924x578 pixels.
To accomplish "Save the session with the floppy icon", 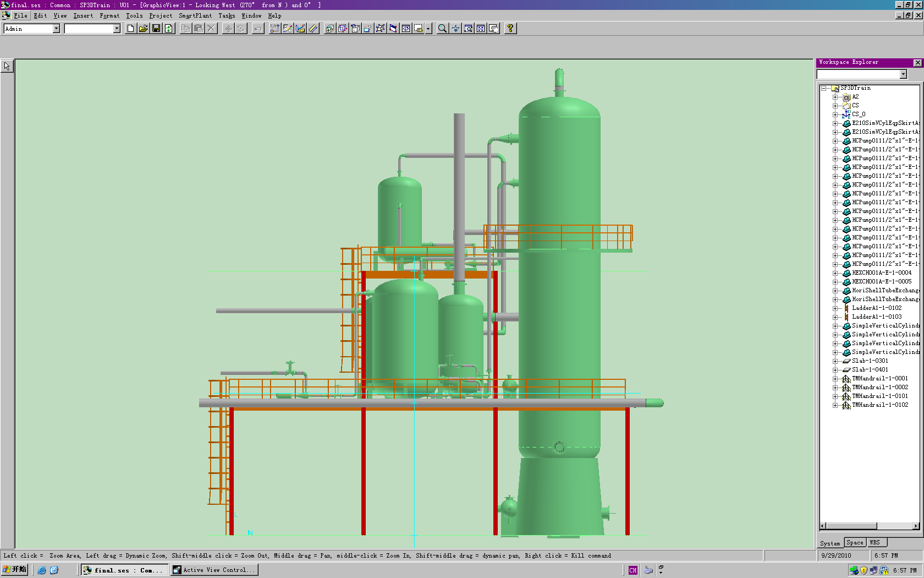I will click(x=156, y=29).
